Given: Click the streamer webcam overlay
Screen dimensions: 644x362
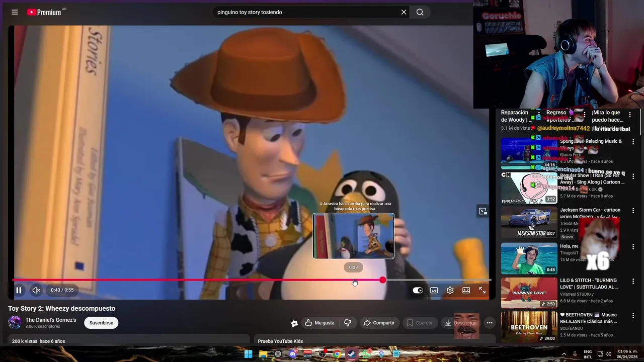Looking at the screenshot, I should (558, 54).
